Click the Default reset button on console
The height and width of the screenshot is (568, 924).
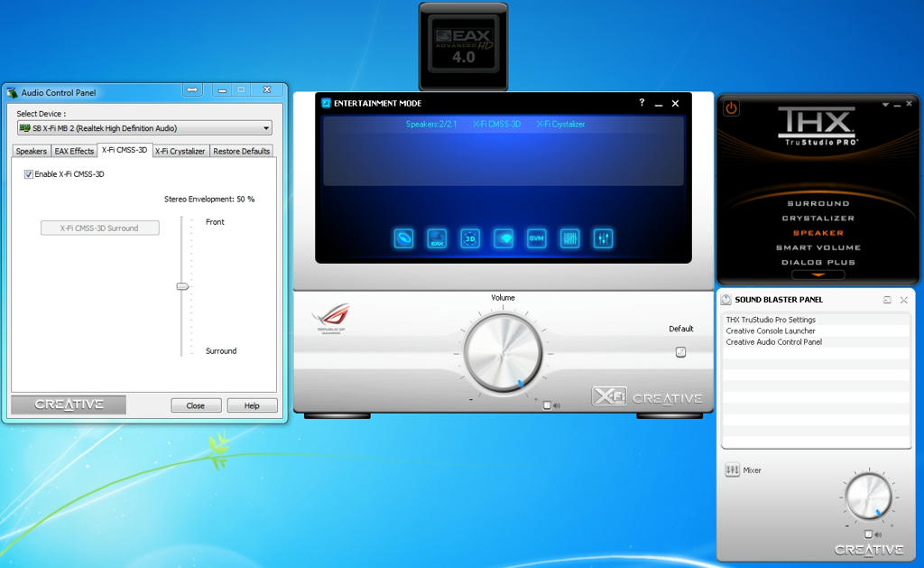[x=680, y=352]
